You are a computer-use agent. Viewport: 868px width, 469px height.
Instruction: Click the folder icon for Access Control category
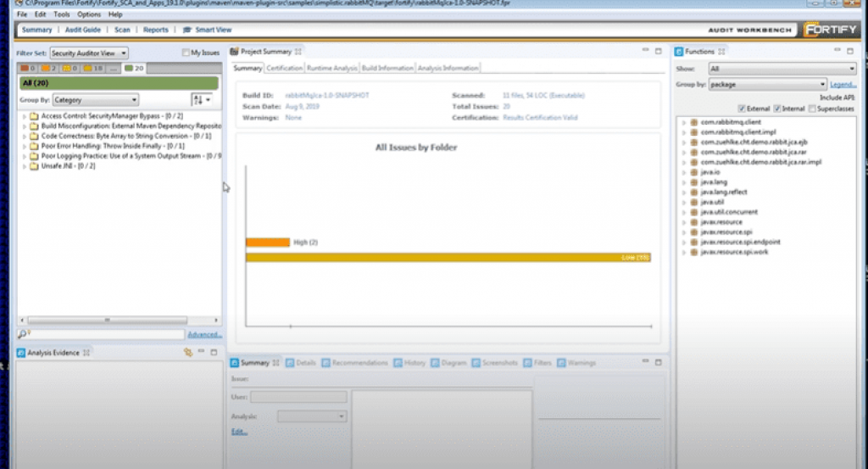point(34,116)
